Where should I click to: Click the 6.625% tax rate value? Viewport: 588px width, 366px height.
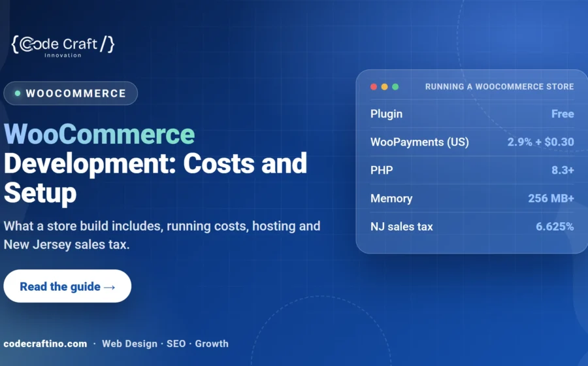(x=555, y=227)
